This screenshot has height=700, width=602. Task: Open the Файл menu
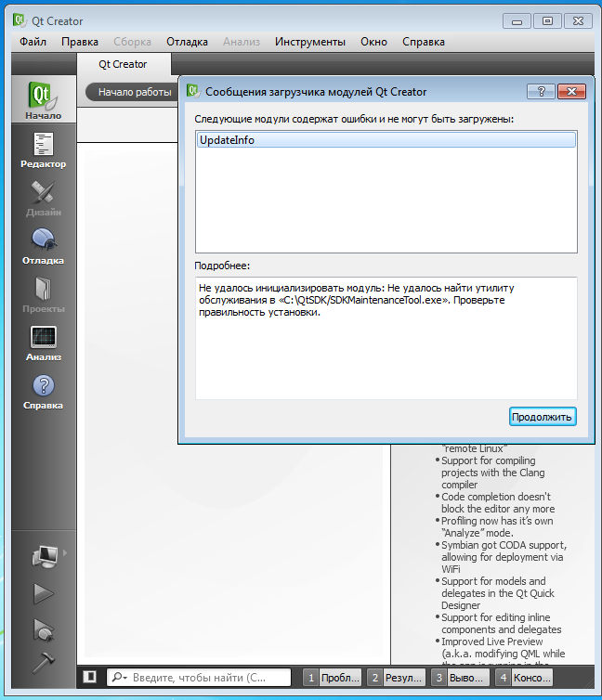point(33,42)
